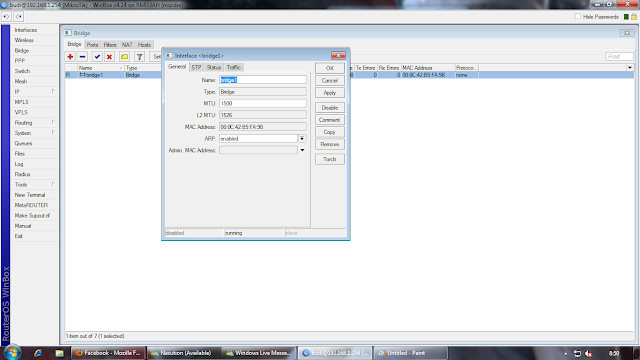Open Log in sidebar menu
Screen dimensions: 640x360
coord(19,164)
